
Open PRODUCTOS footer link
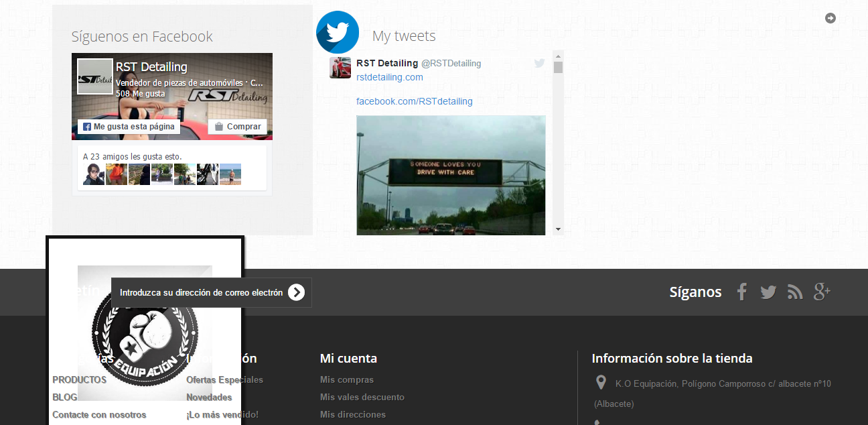click(x=80, y=379)
